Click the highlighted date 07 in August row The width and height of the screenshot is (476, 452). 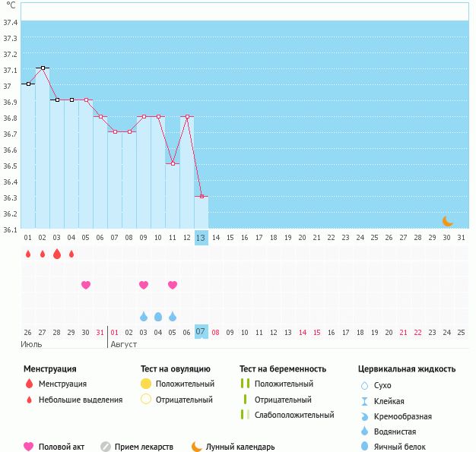[x=201, y=332]
